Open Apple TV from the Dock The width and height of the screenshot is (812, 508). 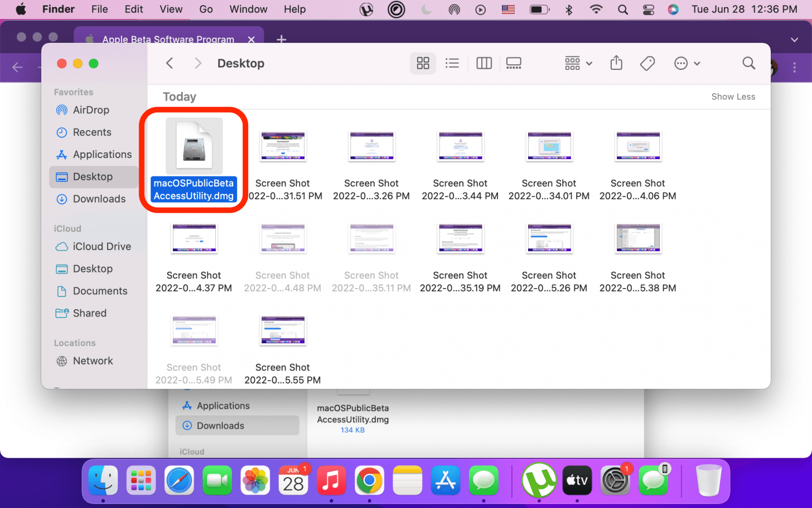[577, 480]
